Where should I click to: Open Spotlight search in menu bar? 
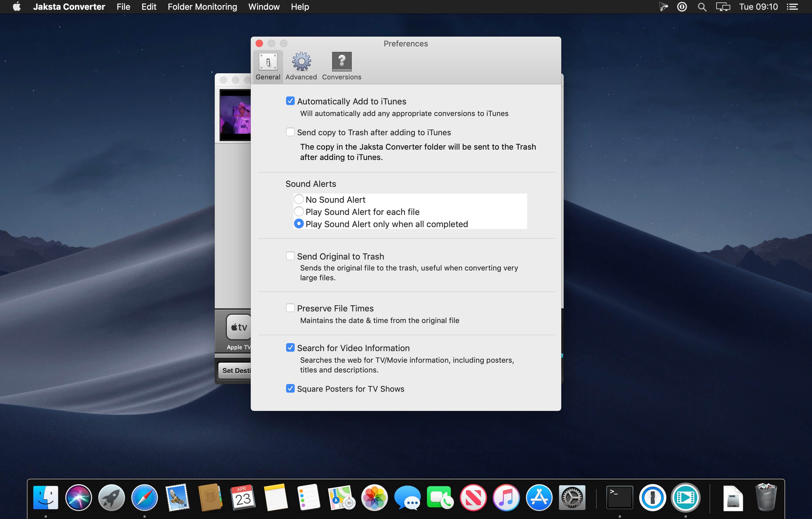tap(702, 7)
